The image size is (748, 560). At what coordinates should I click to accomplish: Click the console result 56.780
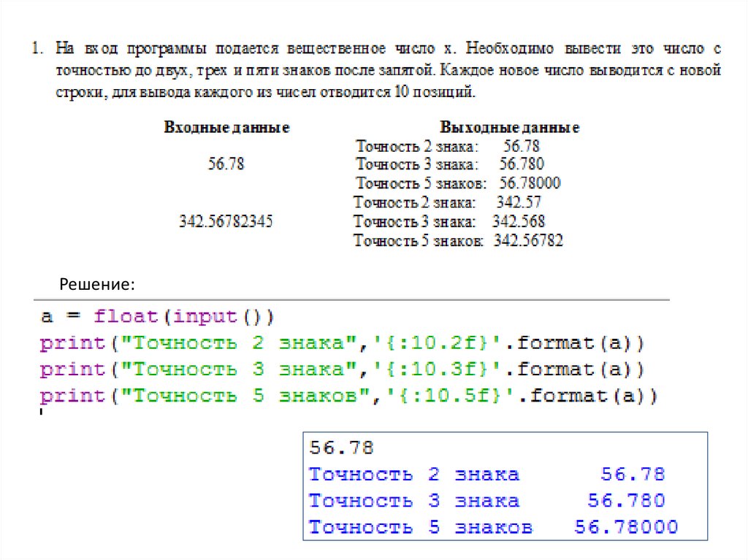point(626,501)
